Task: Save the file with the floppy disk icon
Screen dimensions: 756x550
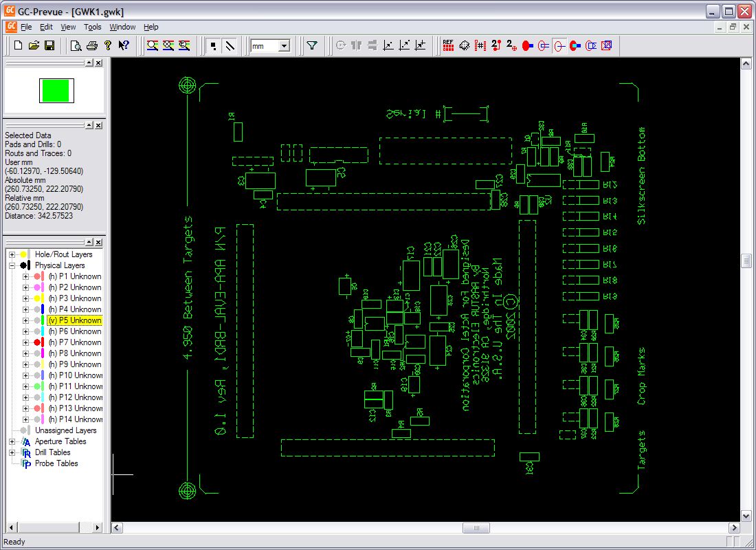Action: (49, 46)
